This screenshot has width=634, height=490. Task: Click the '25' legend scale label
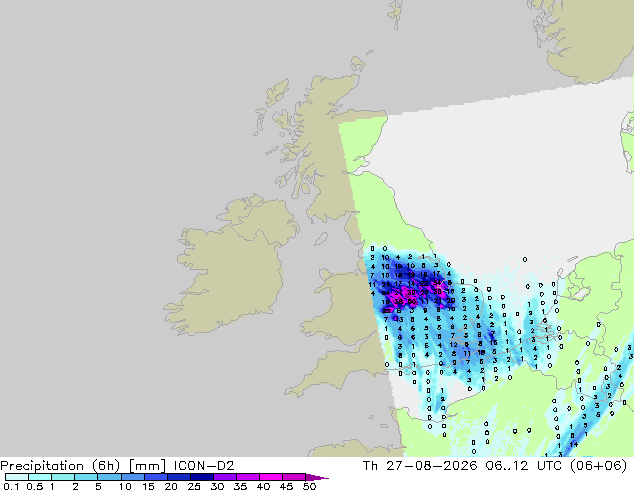tap(194, 486)
